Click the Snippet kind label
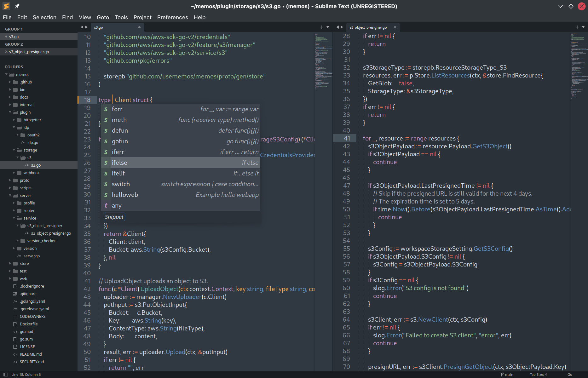Screen dimensions: 588x378 [114, 217]
